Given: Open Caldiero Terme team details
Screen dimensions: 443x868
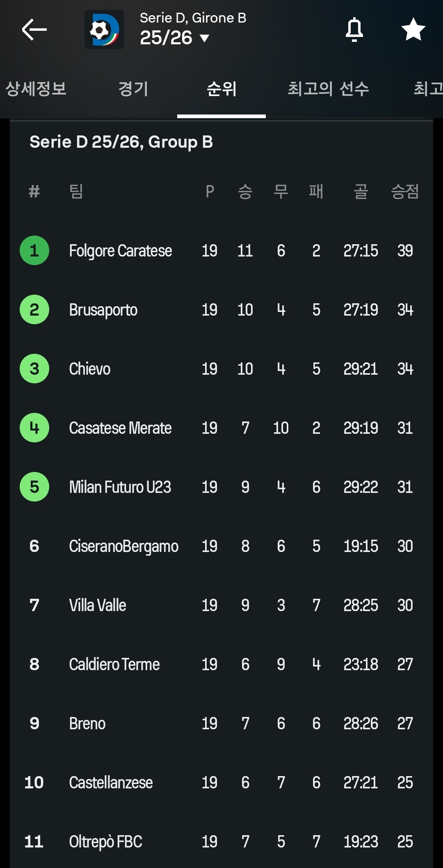Looking at the screenshot, I should tap(114, 664).
